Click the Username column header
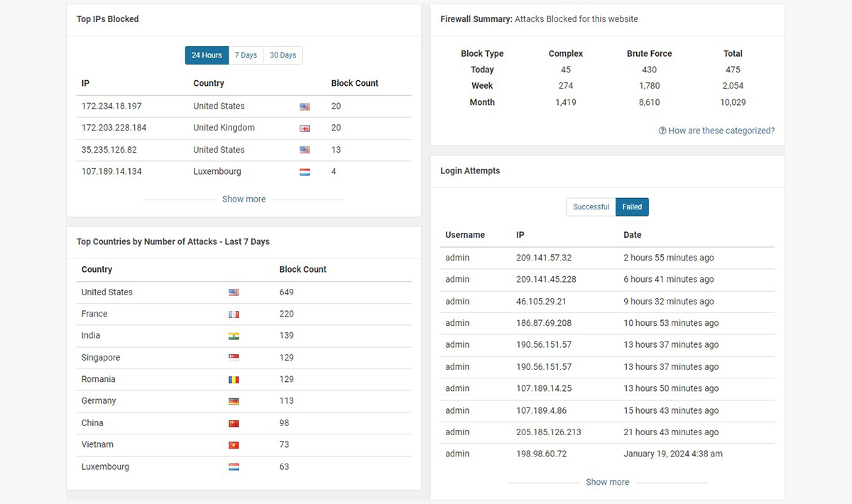The width and height of the screenshot is (852, 504). pyautogui.click(x=465, y=235)
